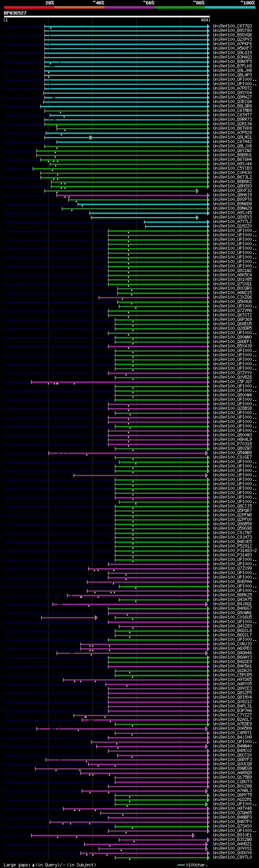
Task: Click hit label UniRef100_C6T7Q3
Action: 232,26
